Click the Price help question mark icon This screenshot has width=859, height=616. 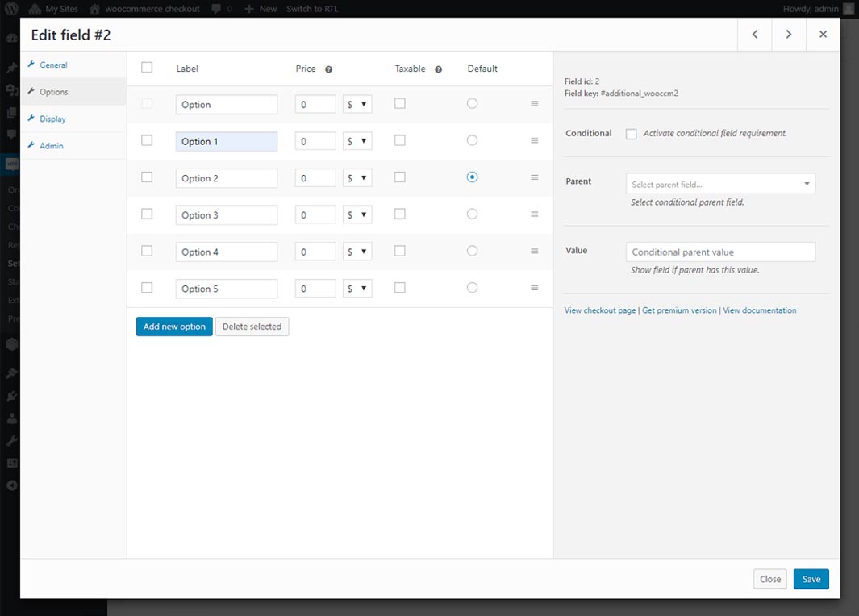point(329,69)
